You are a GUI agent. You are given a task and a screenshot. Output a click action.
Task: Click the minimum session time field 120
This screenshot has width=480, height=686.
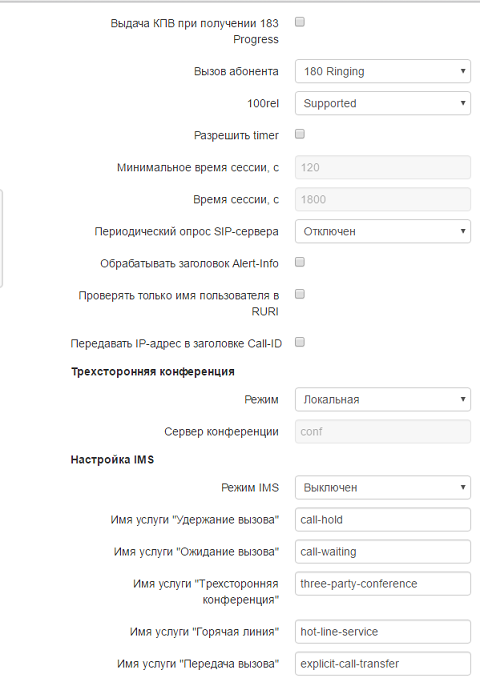click(383, 167)
